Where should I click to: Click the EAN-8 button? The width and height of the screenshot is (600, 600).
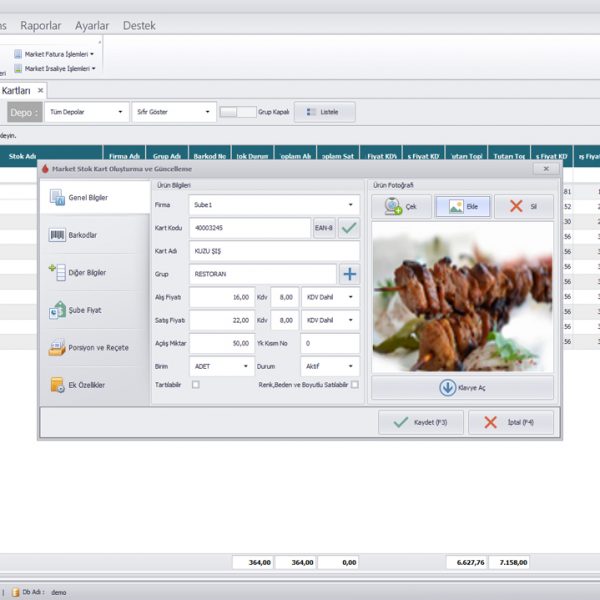coord(324,228)
